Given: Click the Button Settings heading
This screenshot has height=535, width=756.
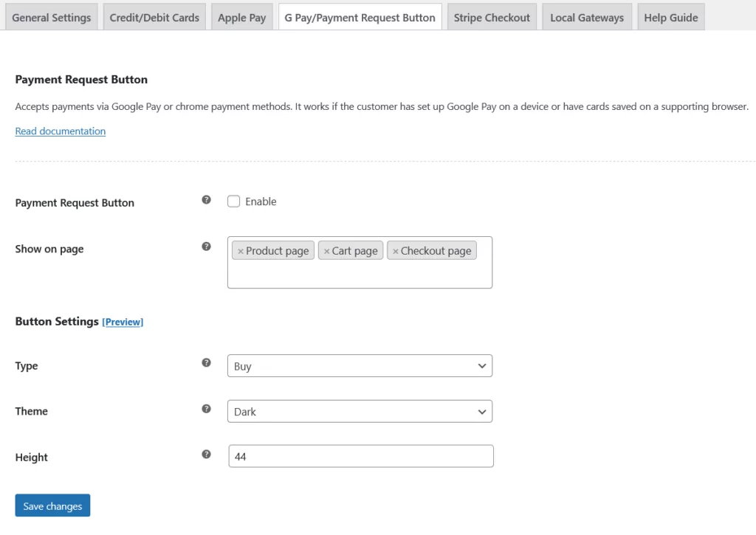Looking at the screenshot, I should tap(57, 322).
